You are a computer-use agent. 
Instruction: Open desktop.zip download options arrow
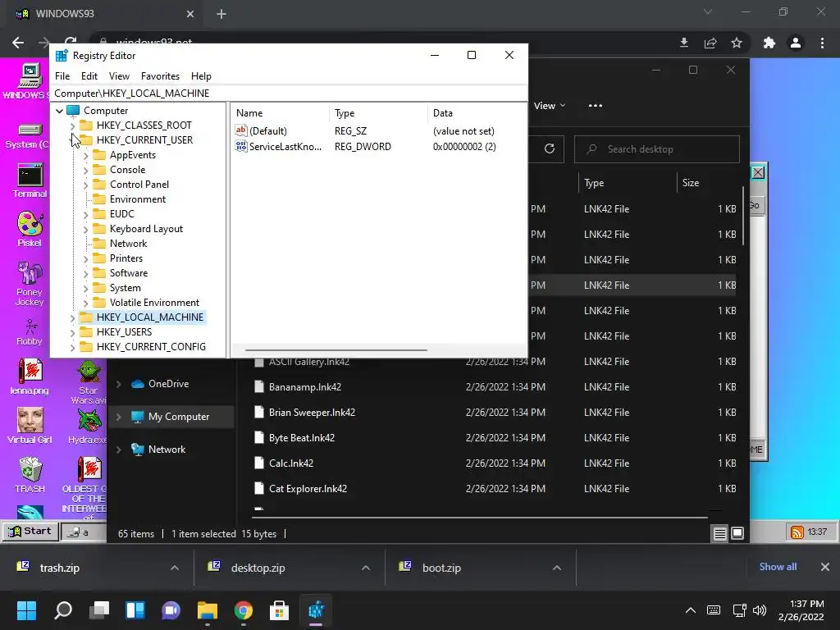366,568
